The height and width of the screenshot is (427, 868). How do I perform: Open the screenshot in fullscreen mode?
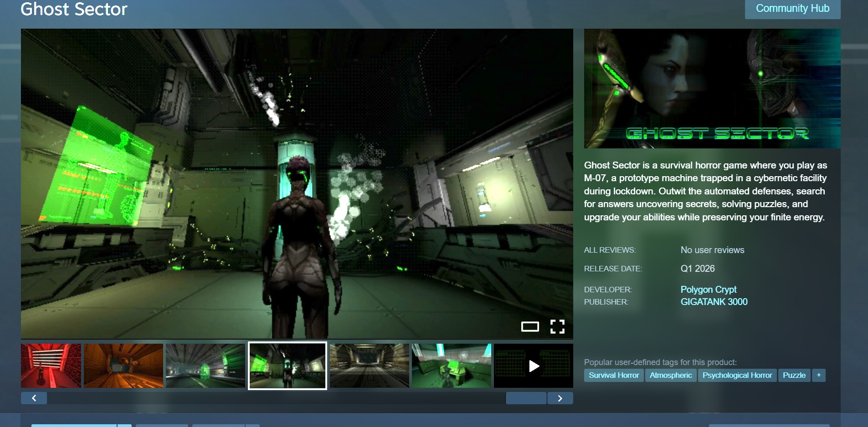557,326
